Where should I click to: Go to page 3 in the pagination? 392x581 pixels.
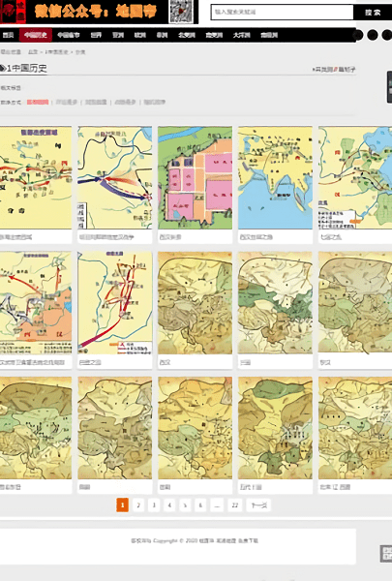point(154,505)
